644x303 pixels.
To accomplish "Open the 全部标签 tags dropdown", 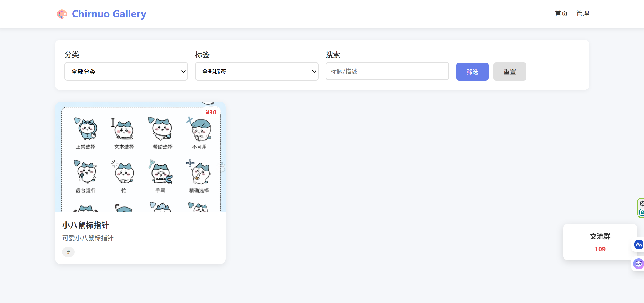I will coord(256,71).
